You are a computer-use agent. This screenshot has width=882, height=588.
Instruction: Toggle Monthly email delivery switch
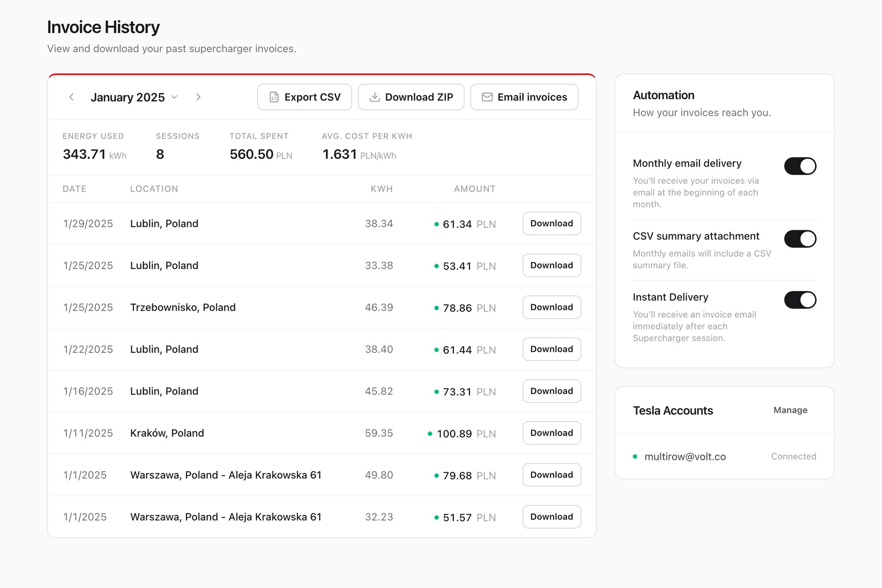point(800,166)
